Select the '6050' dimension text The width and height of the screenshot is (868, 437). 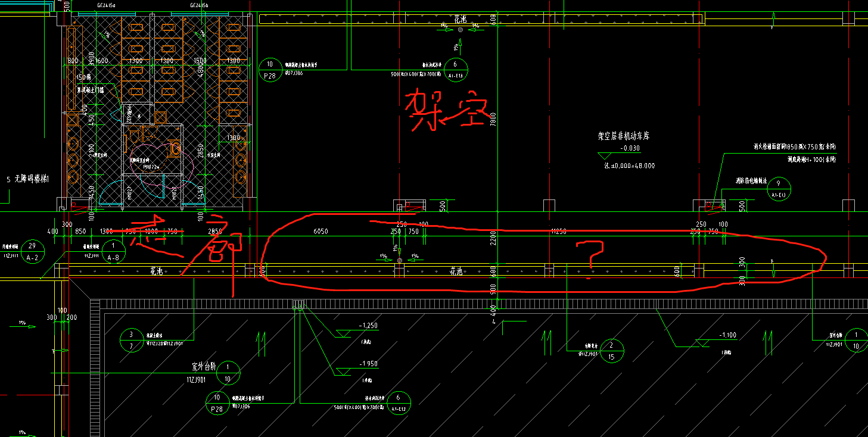[x=321, y=231]
